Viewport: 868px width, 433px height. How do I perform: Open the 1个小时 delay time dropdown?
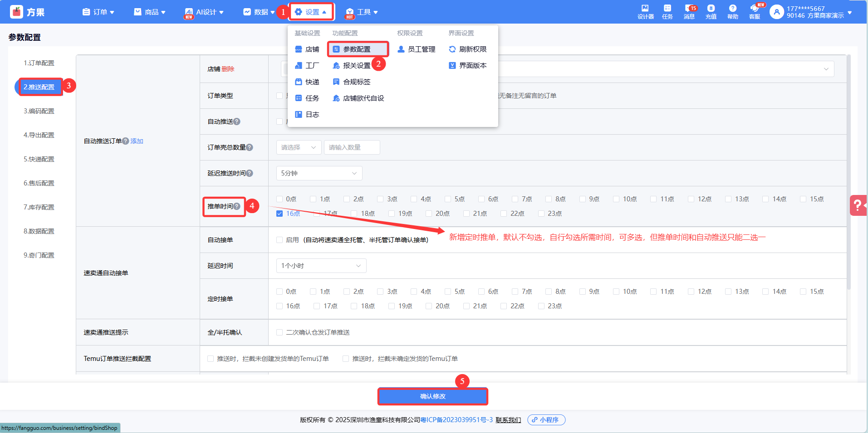click(321, 266)
